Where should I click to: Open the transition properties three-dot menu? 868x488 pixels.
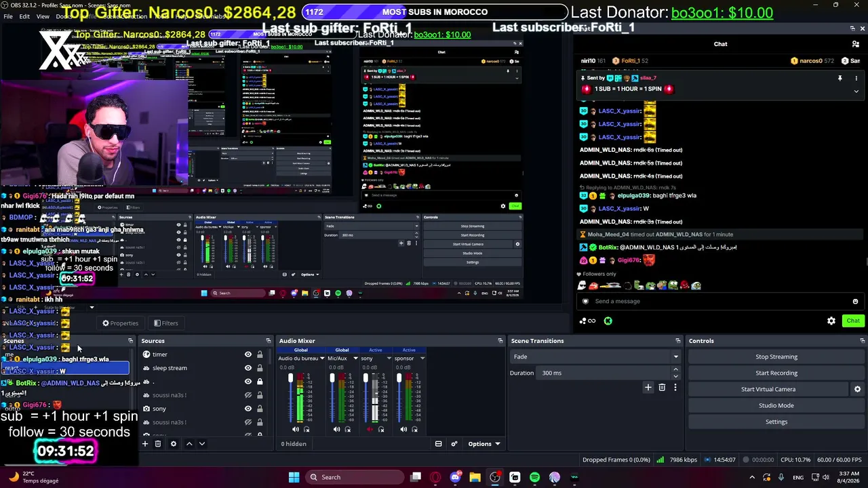(675, 388)
